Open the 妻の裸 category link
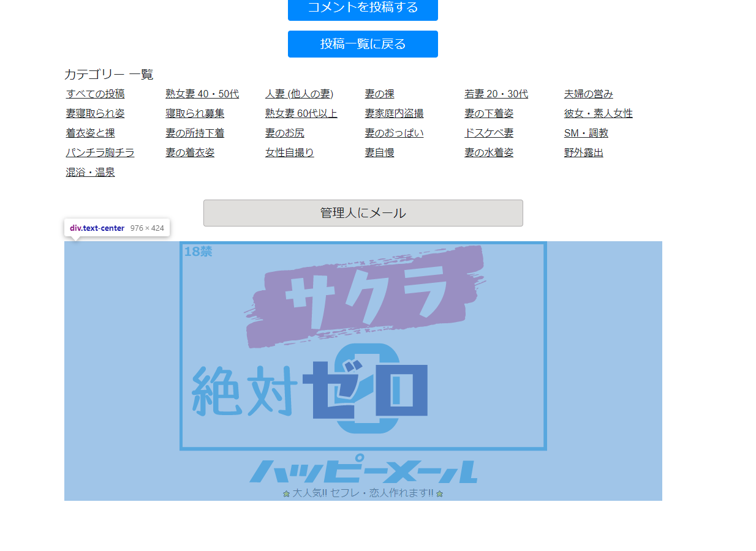Screen dimensions: 756x551 pyautogui.click(x=379, y=94)
